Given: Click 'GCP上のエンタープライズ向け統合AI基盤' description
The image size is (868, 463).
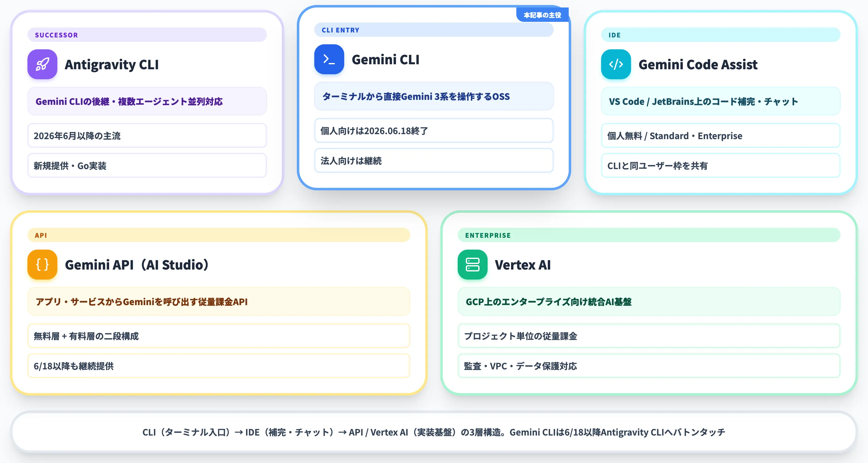Looking at the screenshot, I should [649, 301].
